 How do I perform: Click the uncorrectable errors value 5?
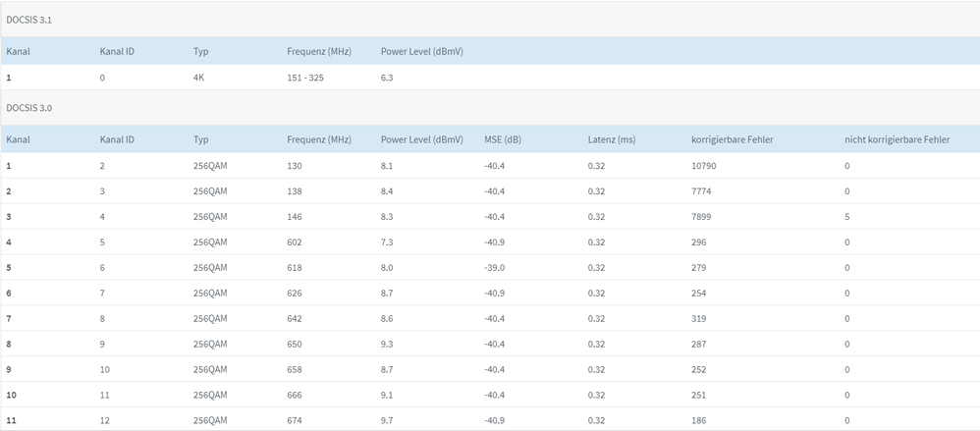(846, 217)
